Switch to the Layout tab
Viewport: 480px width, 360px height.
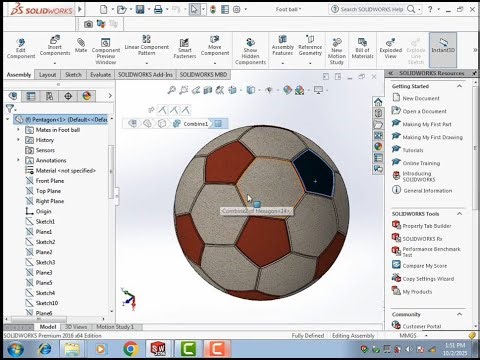pos(47,75)
